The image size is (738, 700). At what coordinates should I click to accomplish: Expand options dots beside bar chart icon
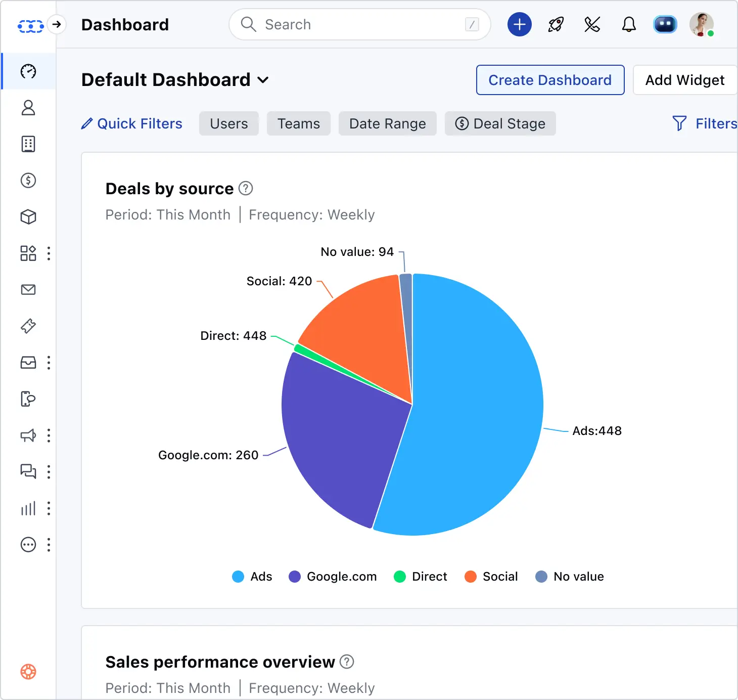pyautogui.click(x=49, y=508)
